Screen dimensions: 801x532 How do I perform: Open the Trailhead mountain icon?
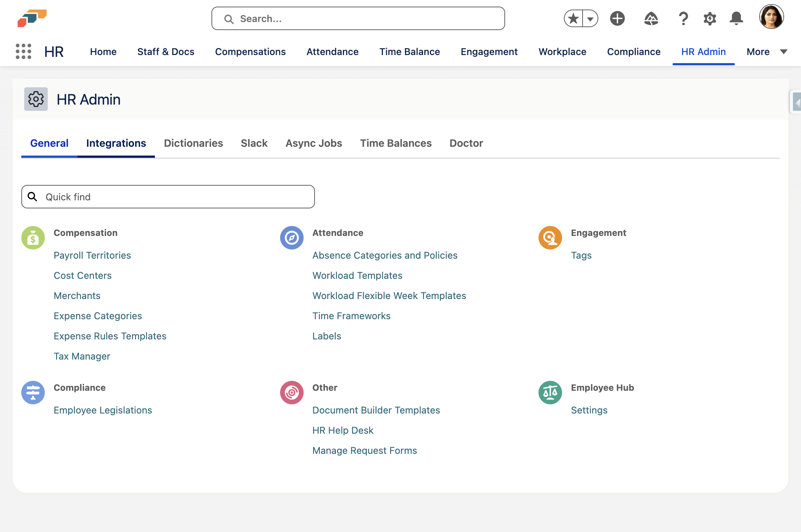[x=651, y=18]
